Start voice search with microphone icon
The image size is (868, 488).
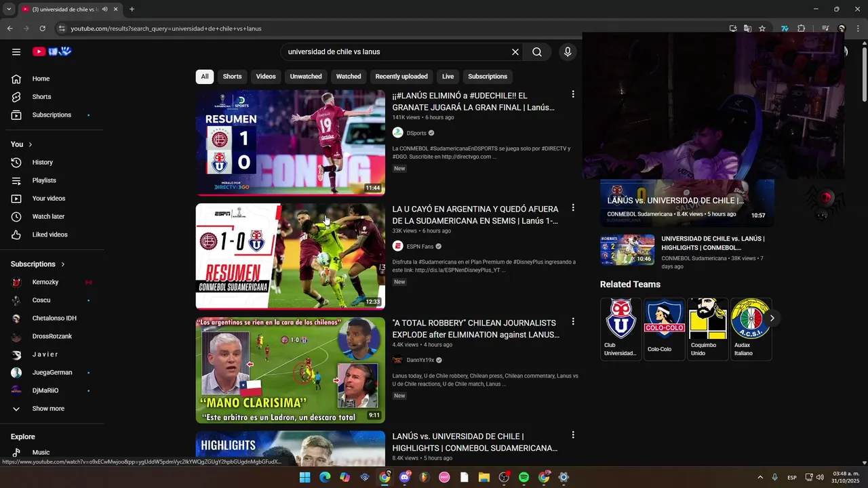coord(568,52)
